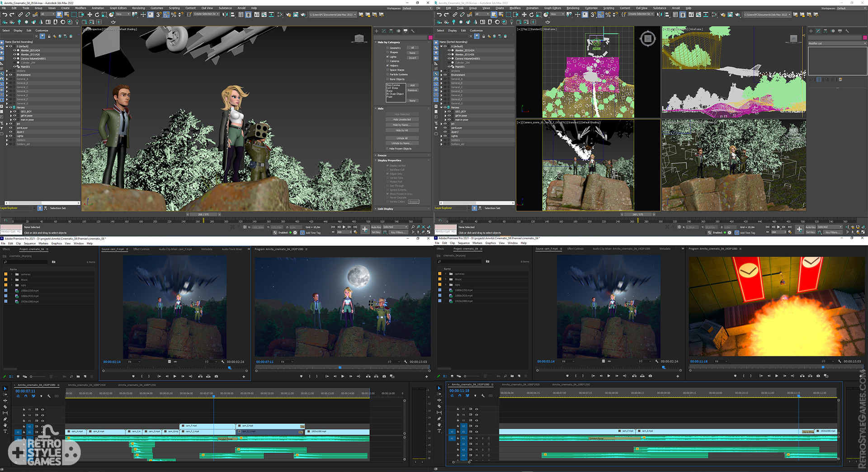868x472 pixels.
Task: Click the 268 / 575 time slider in left 3ds Max
Action: (203, 215)
